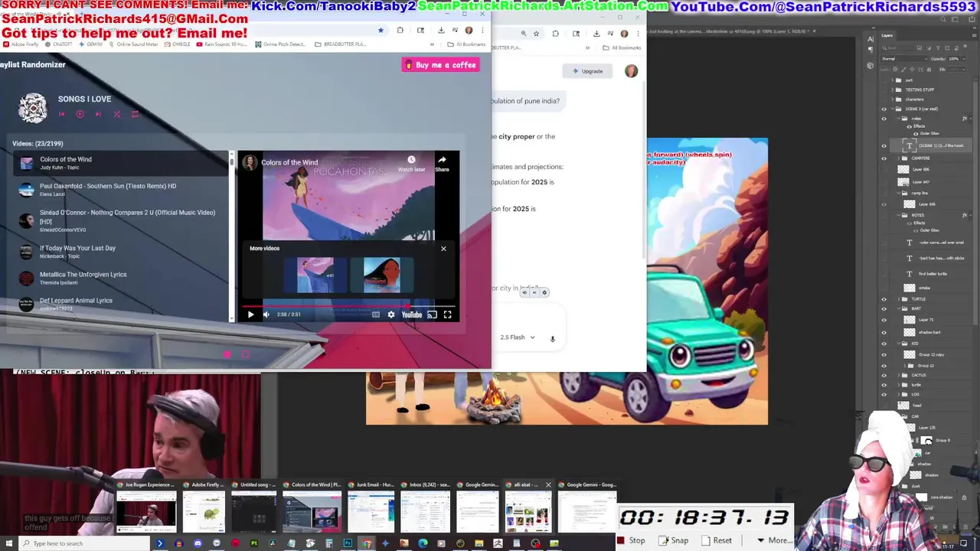Collapse the camp fire layer group
980x551 pixels.
[898, 194]
